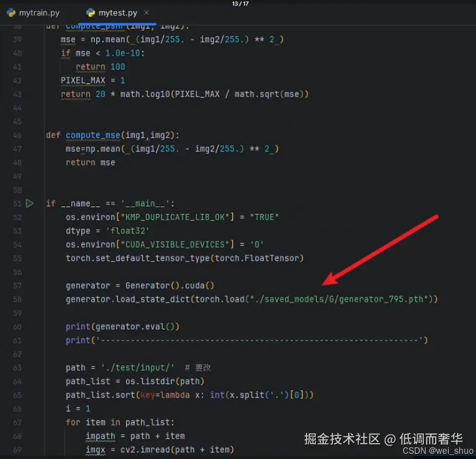Click 'mse = np.mean(' on line 39
Viewport: 476px width, 459px height.
click(172, 39)
